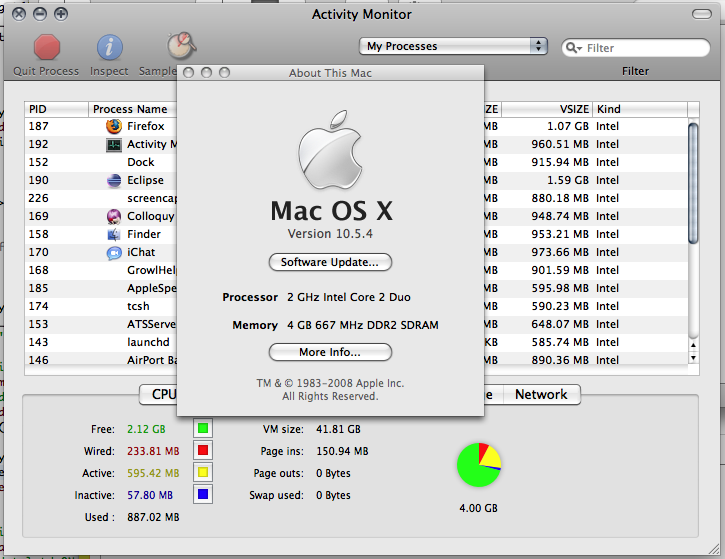Click the 1.07 GB VSIZE value
Viewport: 725px width, 559px height.
click(568, 126)
